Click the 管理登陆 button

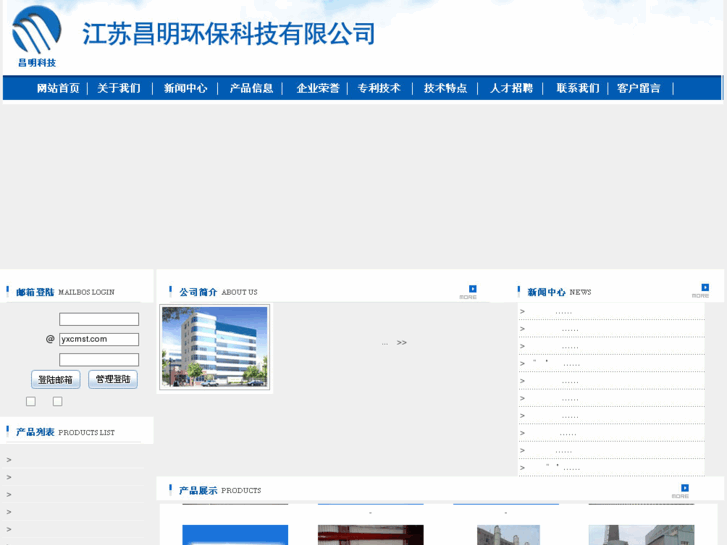coord(113,379)
